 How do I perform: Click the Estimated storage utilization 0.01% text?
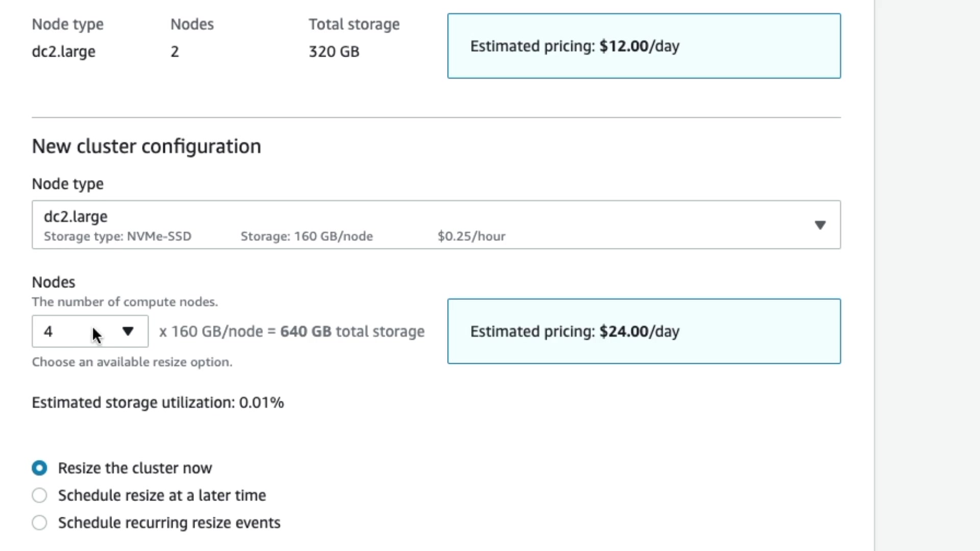point(158,403)
